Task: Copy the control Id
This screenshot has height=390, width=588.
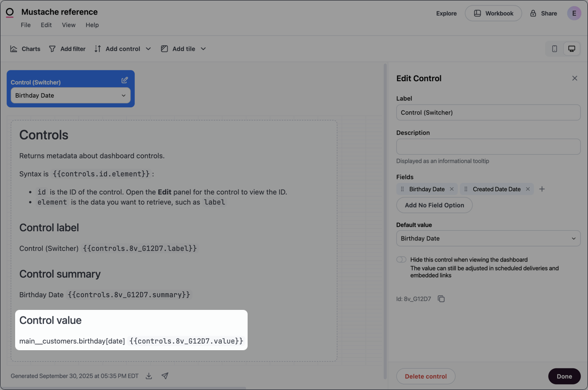Action: [441, 298]
